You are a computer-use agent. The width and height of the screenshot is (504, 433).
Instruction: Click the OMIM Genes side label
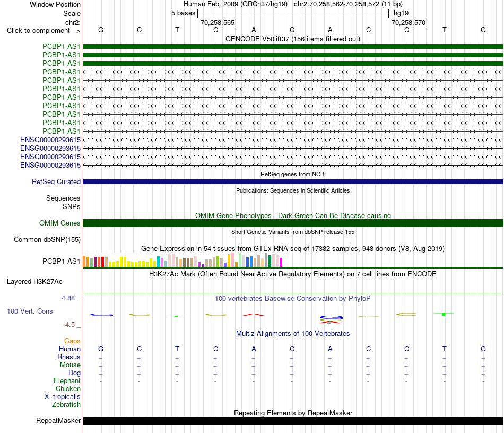point(60,223)
